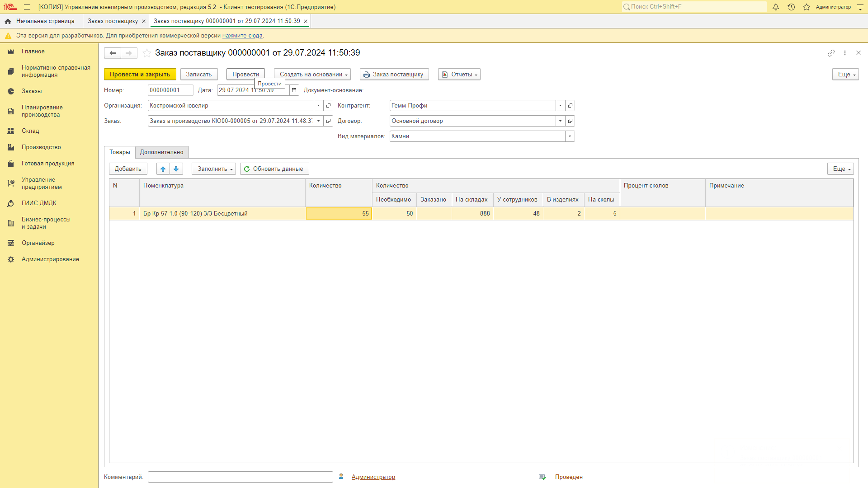Viewport: 868px width, 488px height.
Task: Open Договор reference card icon
Action: pyautogui.click(x=570, y=121)
